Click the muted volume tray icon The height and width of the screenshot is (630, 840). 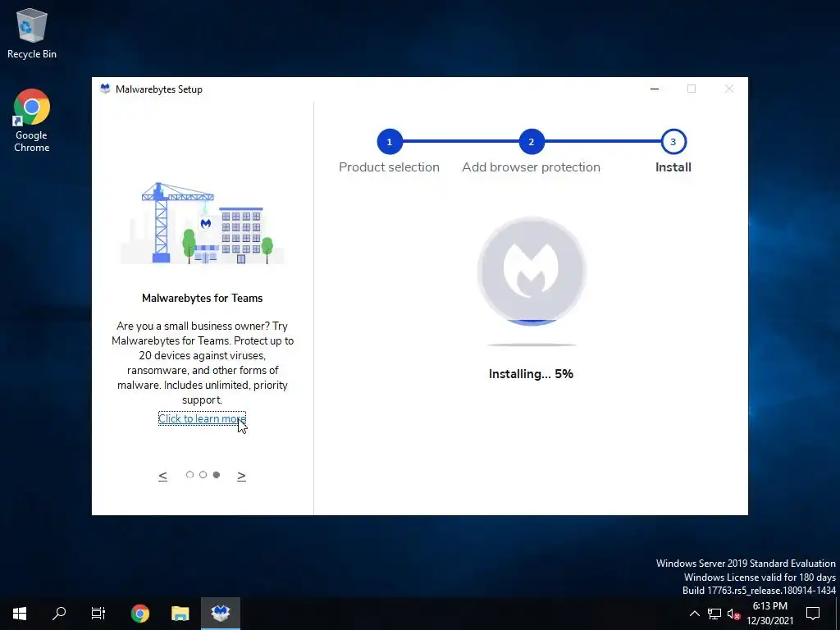(x=733, y=614)
